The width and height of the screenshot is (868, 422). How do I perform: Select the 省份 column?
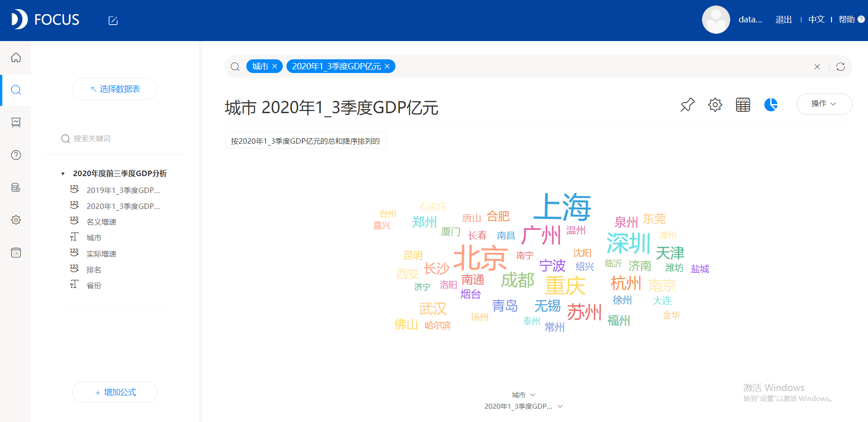tap(94, 285)
